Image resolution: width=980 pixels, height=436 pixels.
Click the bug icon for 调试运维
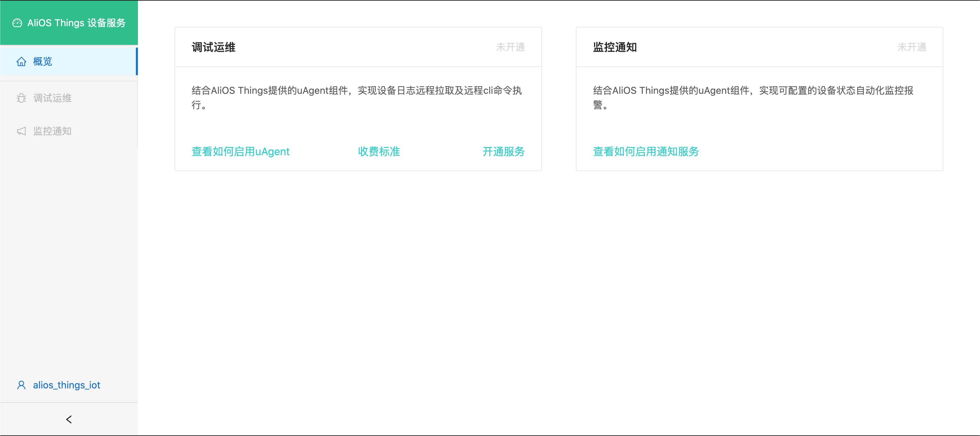(x=21, y=98)
